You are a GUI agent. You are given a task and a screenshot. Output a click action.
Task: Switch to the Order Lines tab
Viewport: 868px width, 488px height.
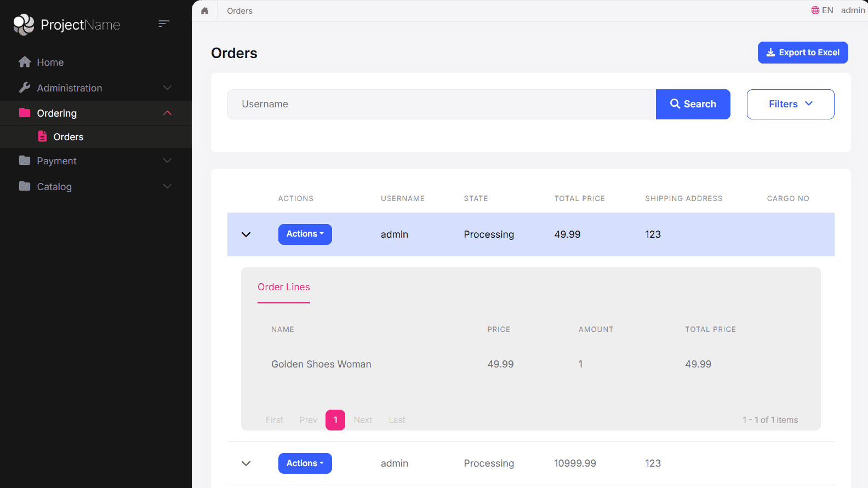pyautogui.click(x=284, y=287)
